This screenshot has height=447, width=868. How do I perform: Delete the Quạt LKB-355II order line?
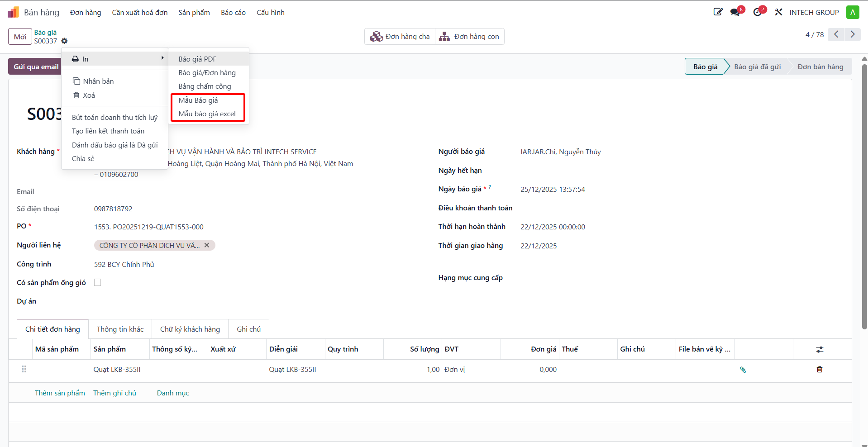point(820,370)
